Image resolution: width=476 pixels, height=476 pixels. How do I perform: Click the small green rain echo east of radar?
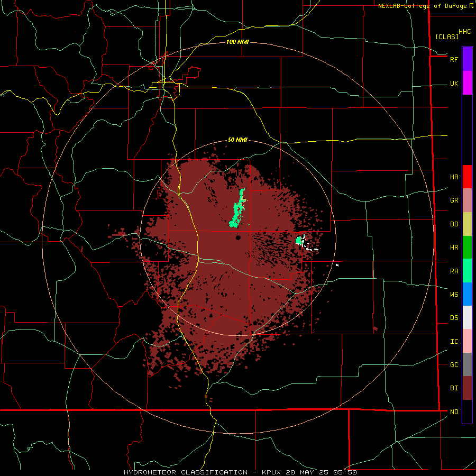pyautogui.click(x=299, y=241)
